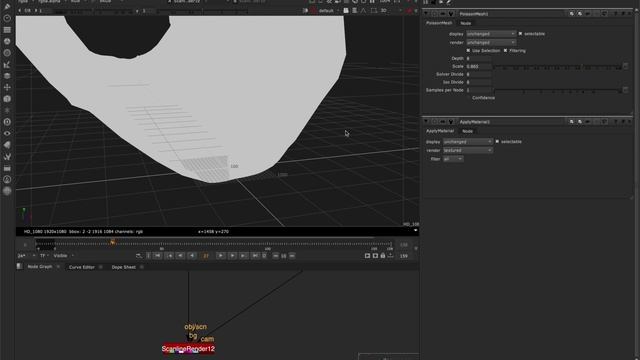640x360 pixels.
Task: Open the viewer default view dropdown
Action: point(329,11)
